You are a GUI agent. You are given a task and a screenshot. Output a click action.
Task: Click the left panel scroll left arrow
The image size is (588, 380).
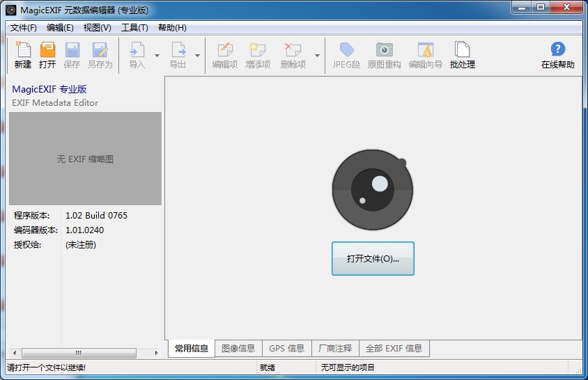coord(15,353)
